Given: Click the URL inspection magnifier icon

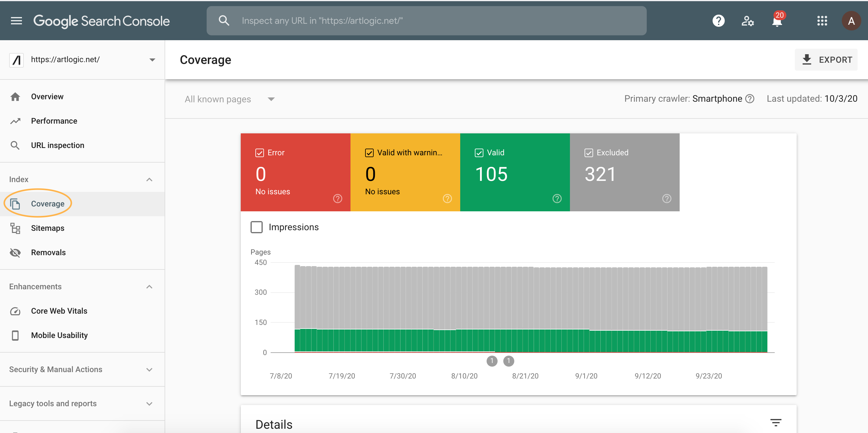Looking at the screenshot, I should (15, 145).
